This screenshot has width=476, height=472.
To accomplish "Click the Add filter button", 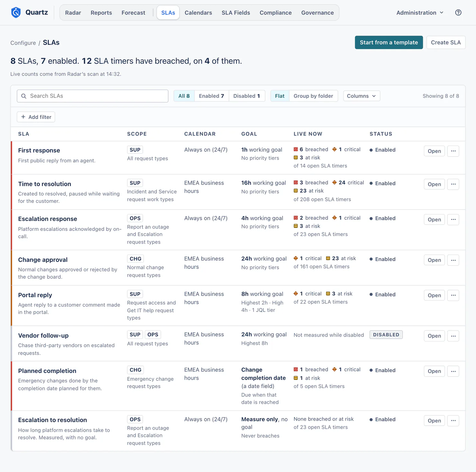I will tap(36, 117).
